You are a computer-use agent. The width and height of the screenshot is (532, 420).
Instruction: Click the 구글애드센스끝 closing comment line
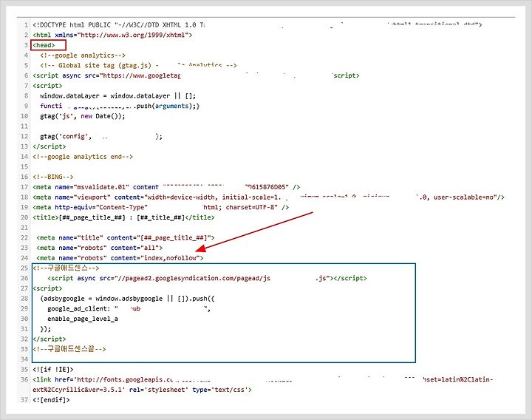pyautogui.click(x=69, y=349)
